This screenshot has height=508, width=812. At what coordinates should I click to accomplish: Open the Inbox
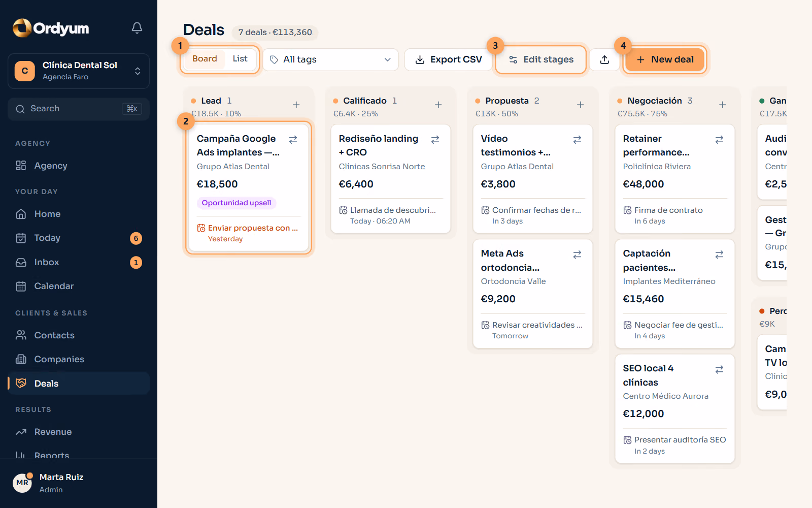coord(79,262)
